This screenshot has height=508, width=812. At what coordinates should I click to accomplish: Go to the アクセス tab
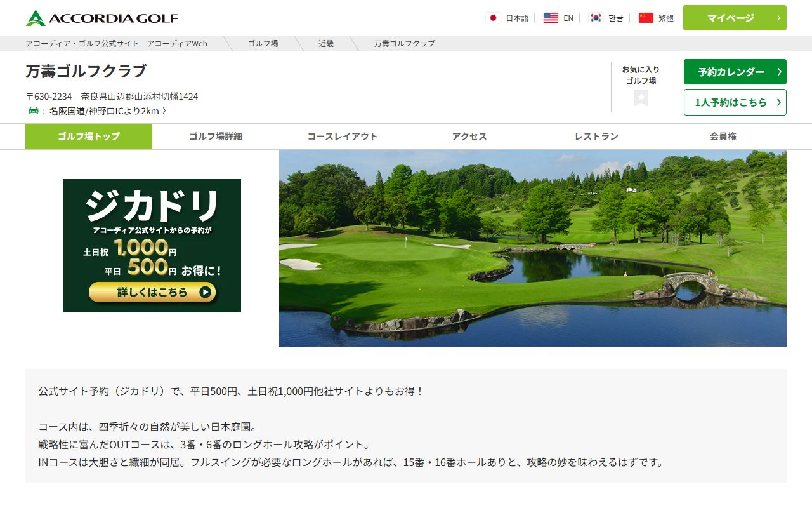[x=469, y=137]
